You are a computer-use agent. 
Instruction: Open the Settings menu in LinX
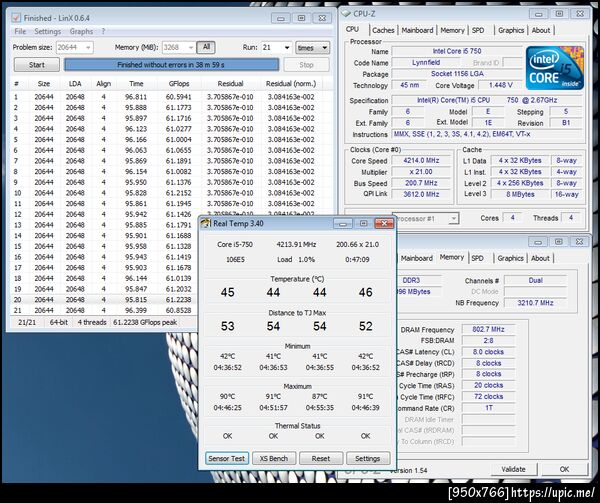pyautogui.click(x=47, y=31)
